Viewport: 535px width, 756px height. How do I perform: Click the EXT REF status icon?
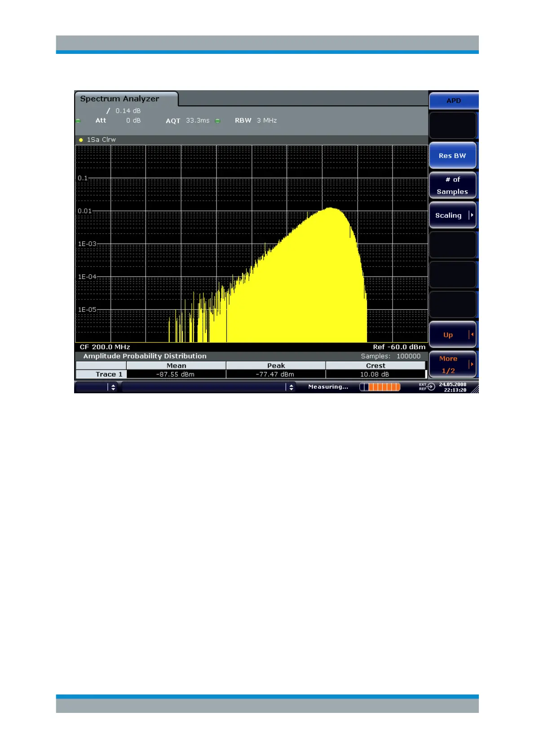coord(427,387)
